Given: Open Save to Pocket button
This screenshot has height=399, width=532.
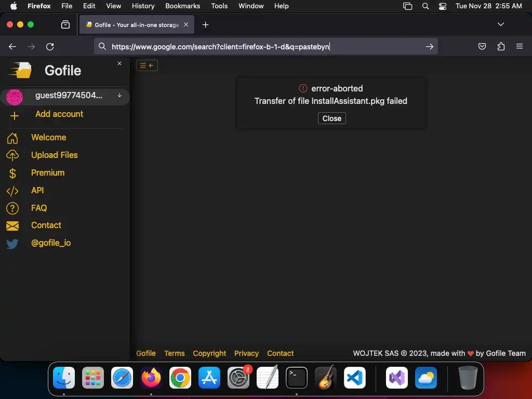Looking at the screenshot, I should coord(482,46).
